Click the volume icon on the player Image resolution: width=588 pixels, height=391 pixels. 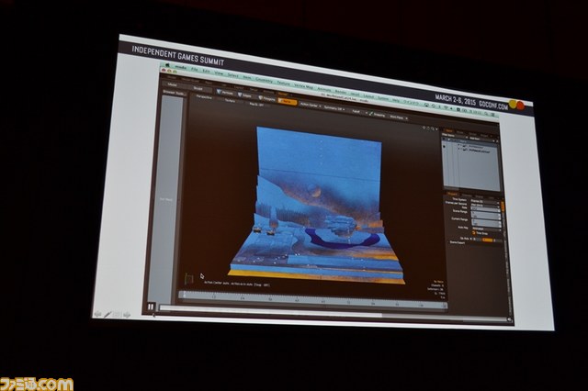[x=509, y=319]
